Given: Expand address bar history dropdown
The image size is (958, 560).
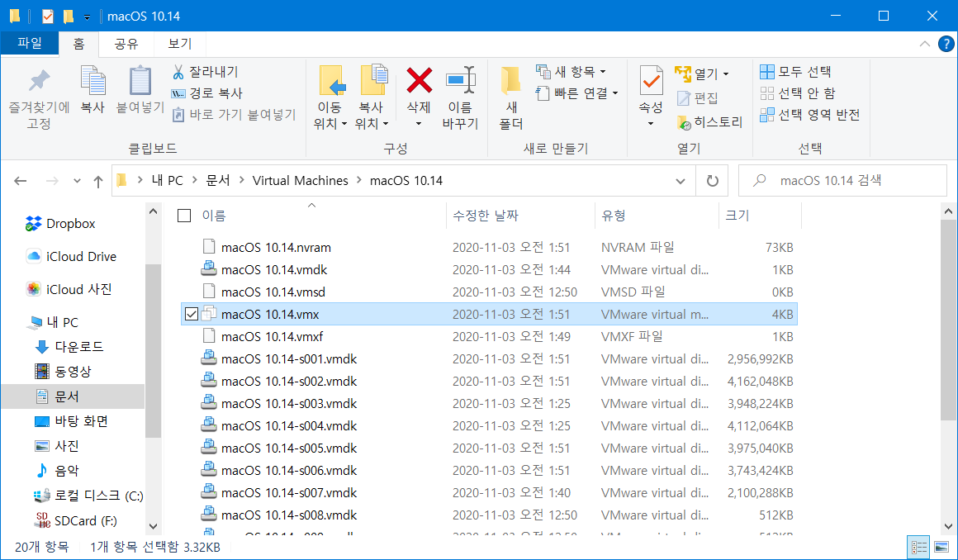Looking at the screenshot, I should click(x=680, y=181).
